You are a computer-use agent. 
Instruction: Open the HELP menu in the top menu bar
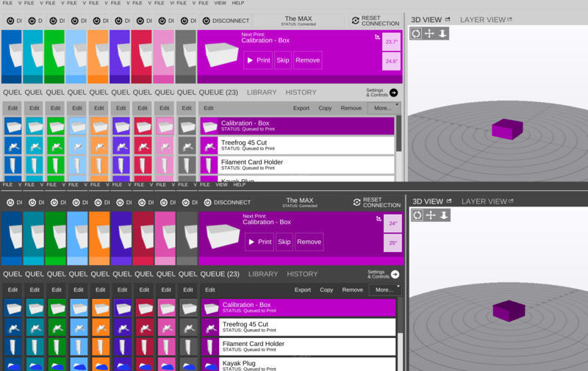238,3
